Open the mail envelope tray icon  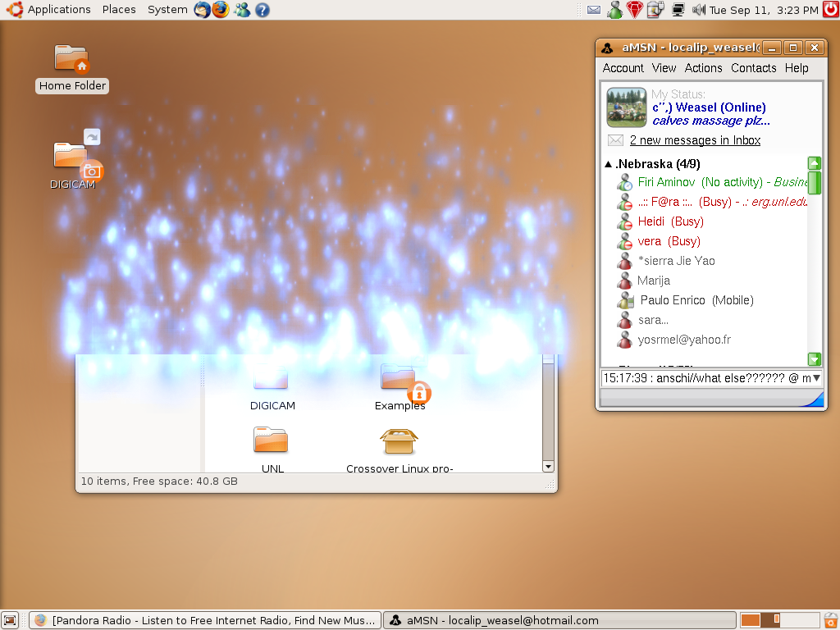pyautogui.click(x=594, y=10)
